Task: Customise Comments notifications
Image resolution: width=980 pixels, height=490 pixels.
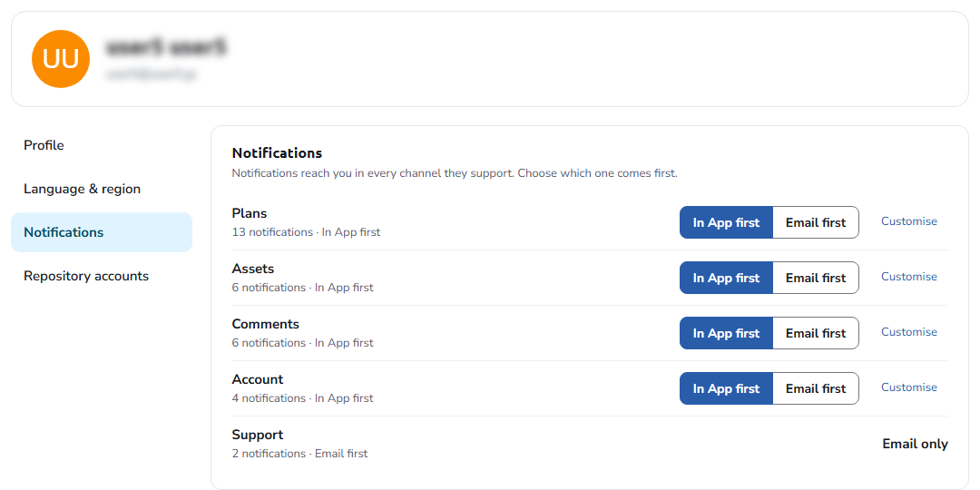Action: (908, 332)
